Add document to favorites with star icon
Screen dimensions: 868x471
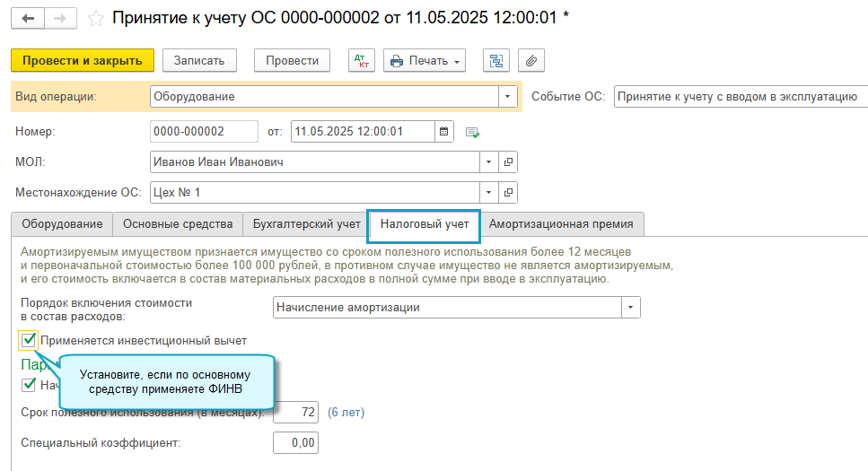point(96,18)
